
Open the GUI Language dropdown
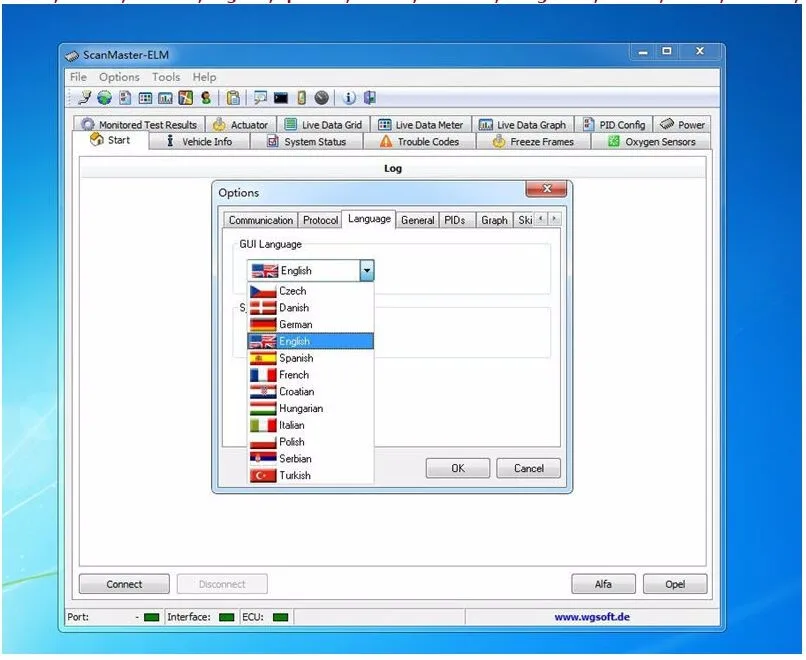366,269
